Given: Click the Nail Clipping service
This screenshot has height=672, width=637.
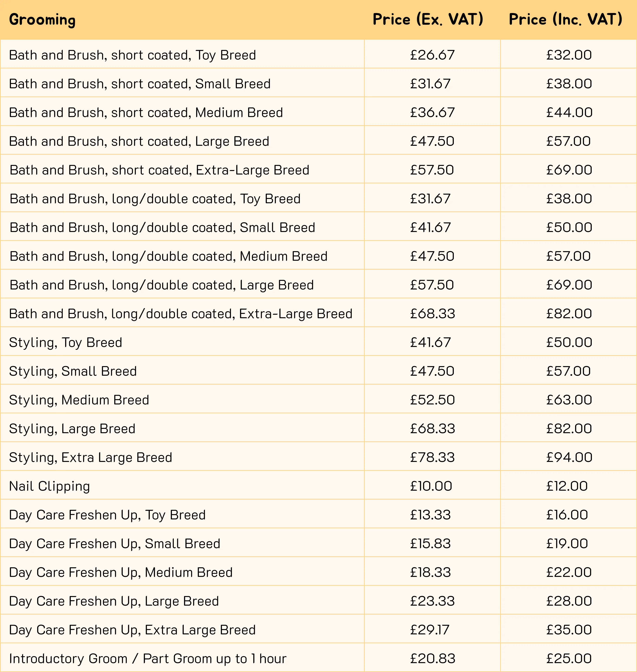Looking at the screenshot, I should (50, 486).
